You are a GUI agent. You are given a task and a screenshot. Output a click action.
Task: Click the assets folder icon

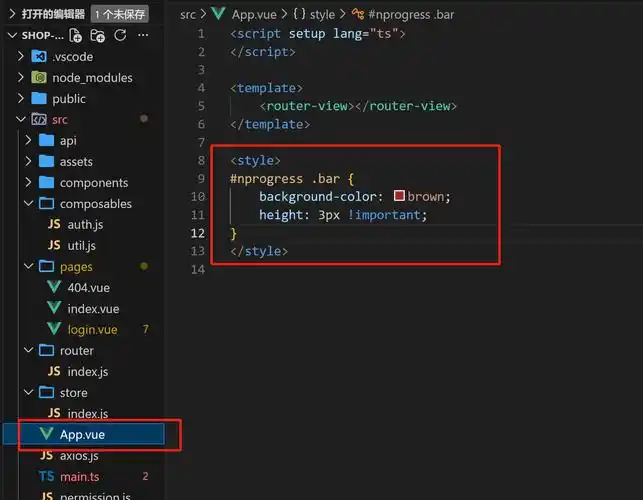(46, 161)
